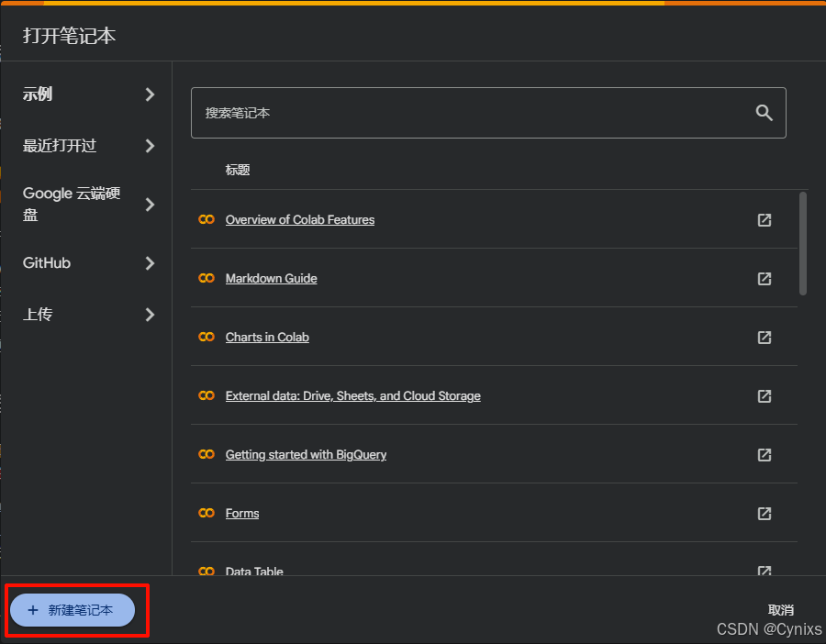826x644 pixels.
Task: Click the notebook list vertical scrollbar
Action: point(803,243)
